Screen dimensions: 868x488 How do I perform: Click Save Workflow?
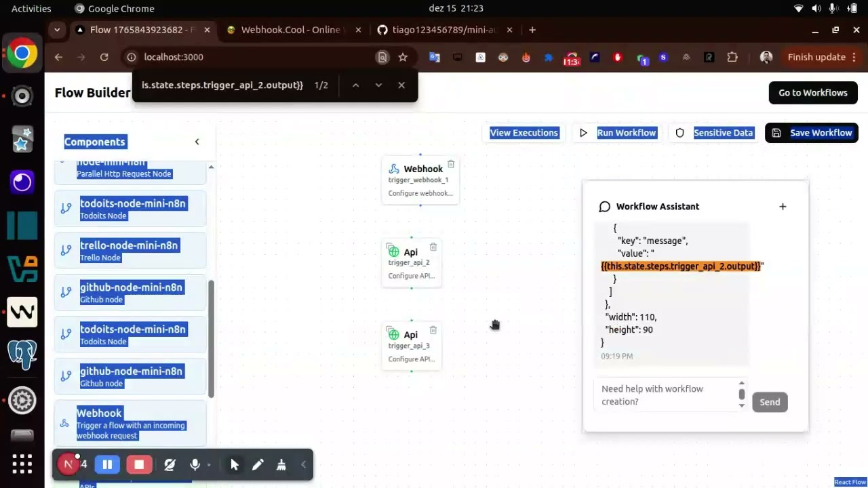(812, 133)
